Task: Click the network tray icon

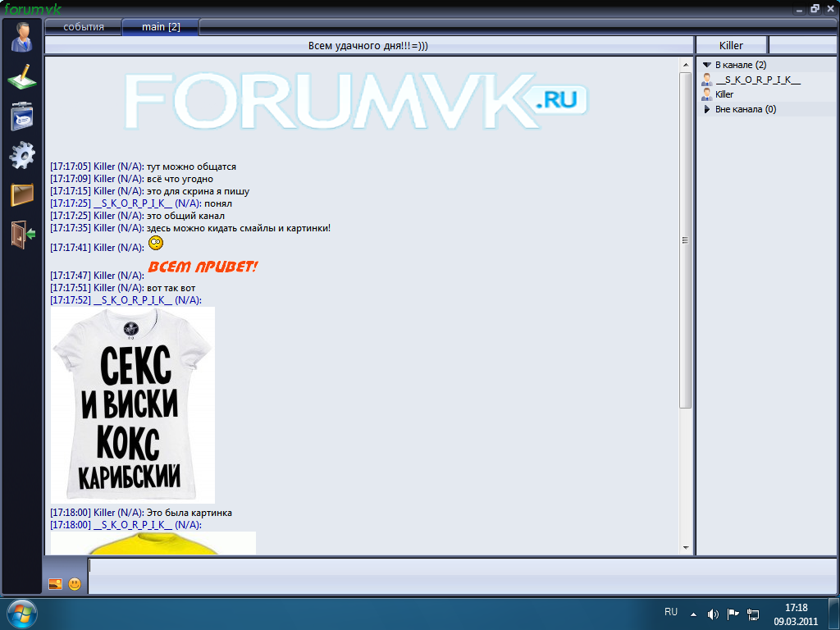Action: (x=753, y=614)
